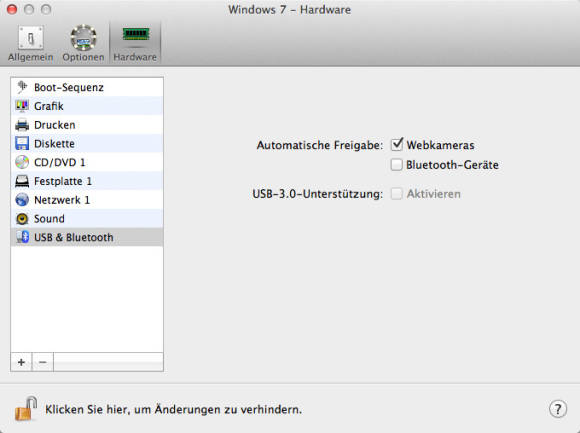Select the Netzwerk 1 label

[x=62, y=200]
